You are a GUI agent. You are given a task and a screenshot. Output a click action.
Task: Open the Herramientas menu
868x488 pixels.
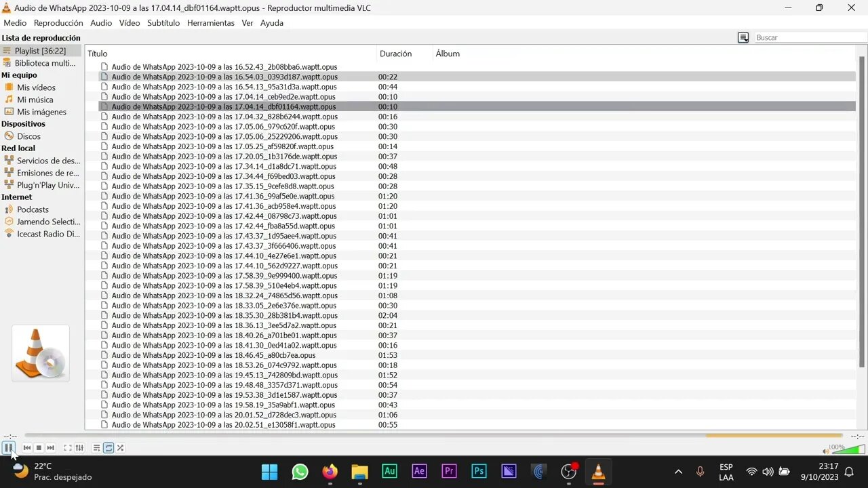pyautogui.click(x=211, y=23)
